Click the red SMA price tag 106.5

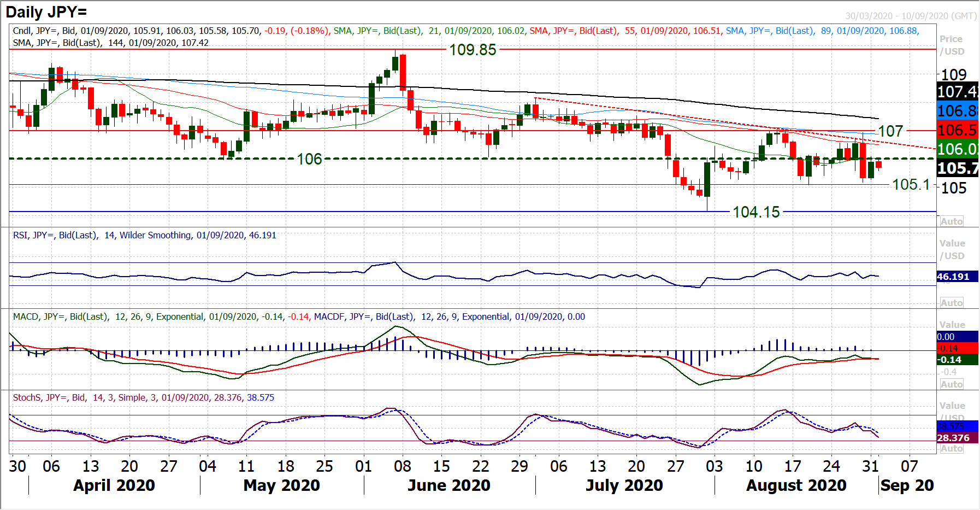[x=957, y=130]
